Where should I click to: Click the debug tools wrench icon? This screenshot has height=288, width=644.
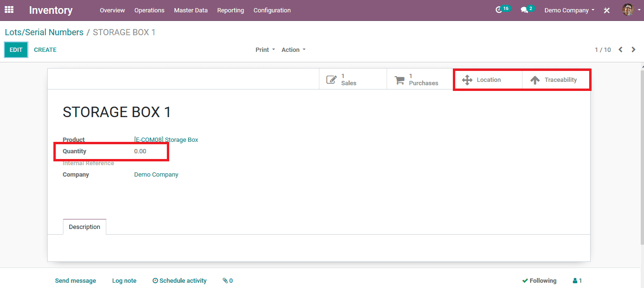tap(607, 10)
